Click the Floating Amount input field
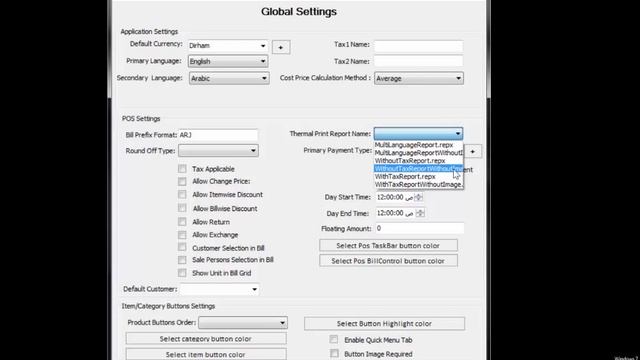This screenshot has height=360, width=640. tap(419, 228)
